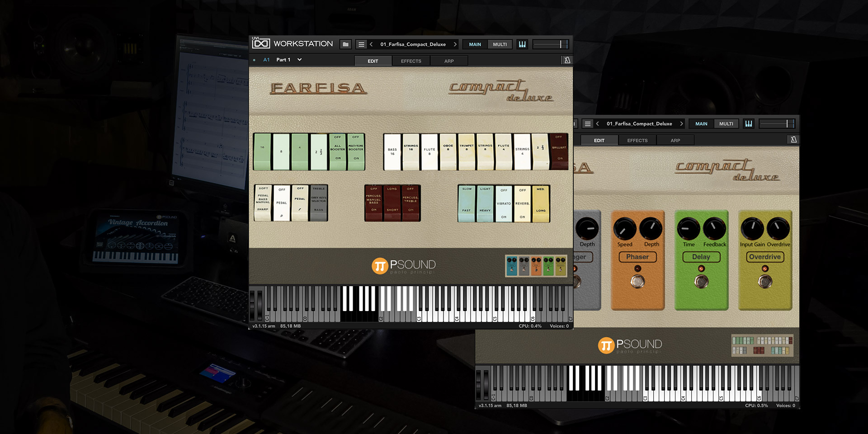This screenshot has width=868, height=434.
Task: Click the Delay pedal label button
Action: coord(701,257)
